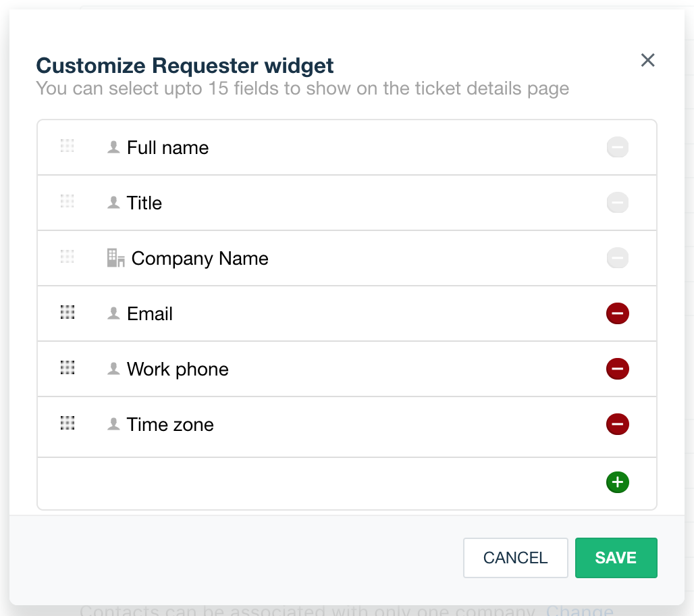694x616 pixels.
Task: Grab the drag handle beside Time zone
Action: pyautogui.click(x=67, y=423)
